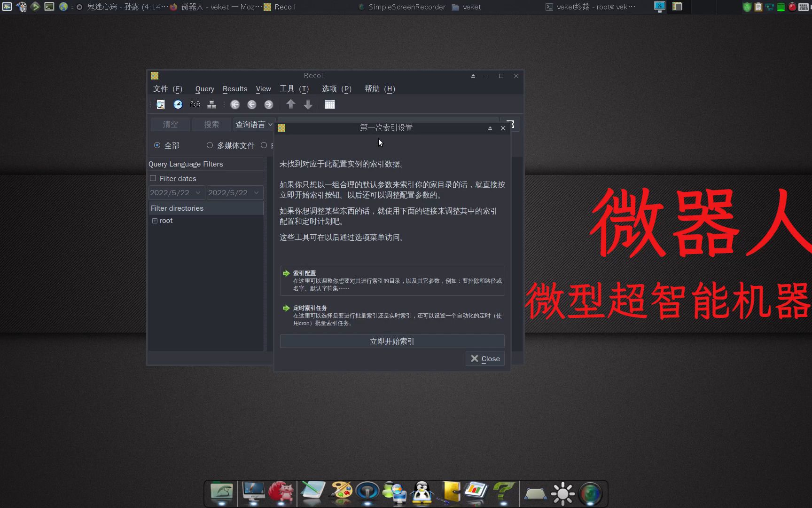This screenshot has height=508, width=812.
Task: Go to previous results page arrow
Action: click(x=252, y=104)
